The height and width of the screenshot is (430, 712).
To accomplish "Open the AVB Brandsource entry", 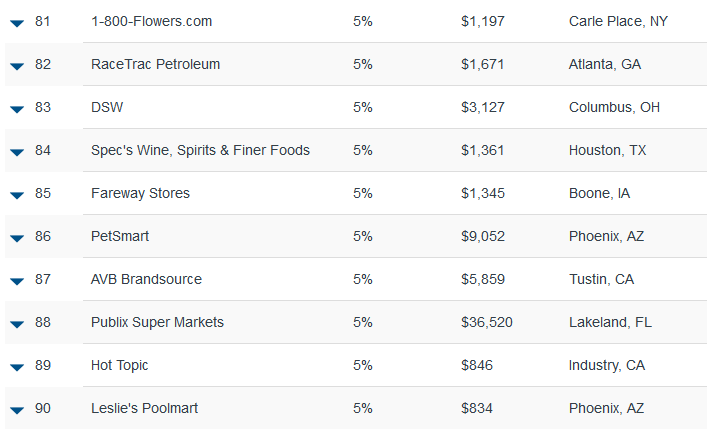I will (x=146, y=279).
